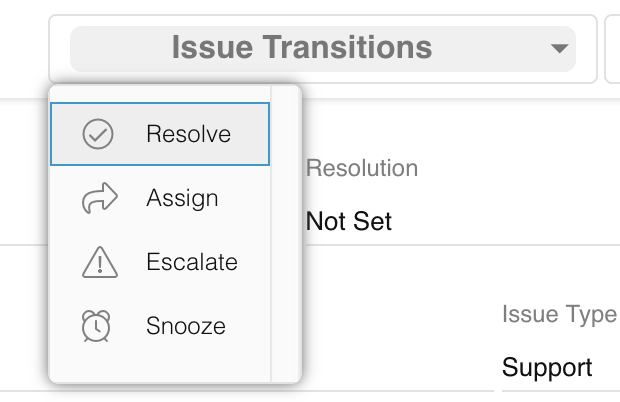The image size is (620, 402).
Task: Click the Assign text label
Action: 182,198
